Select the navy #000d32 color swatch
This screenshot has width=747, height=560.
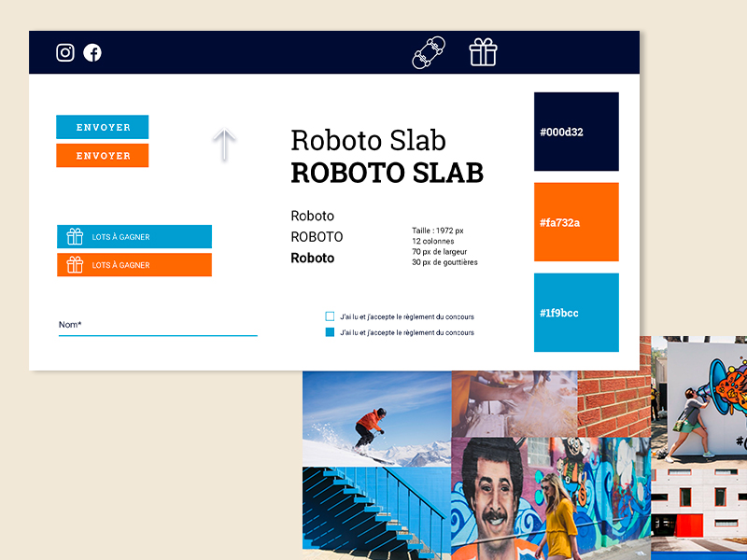576,132
